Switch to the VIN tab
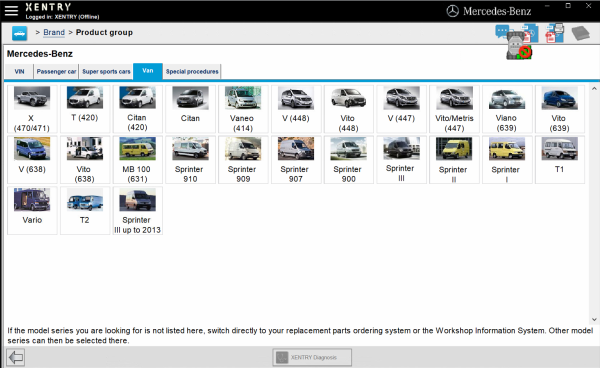 [19, 72]
